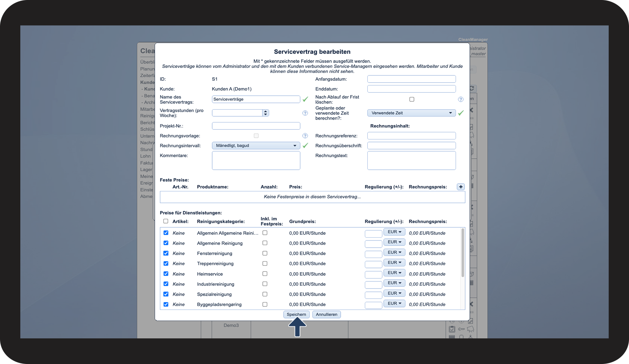Open EUR dropdown for Spezialreinigung row
This screenshot has height=364, width=629.
394,293
